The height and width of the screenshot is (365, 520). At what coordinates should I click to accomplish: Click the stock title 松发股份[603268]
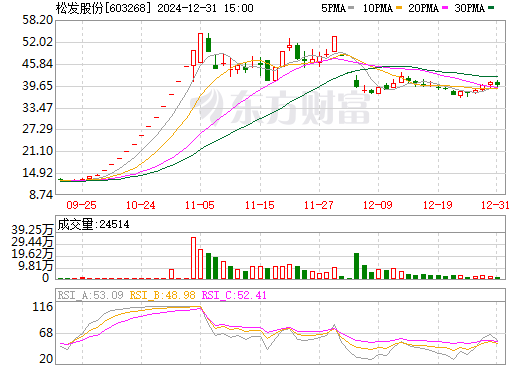coord(103,8)
